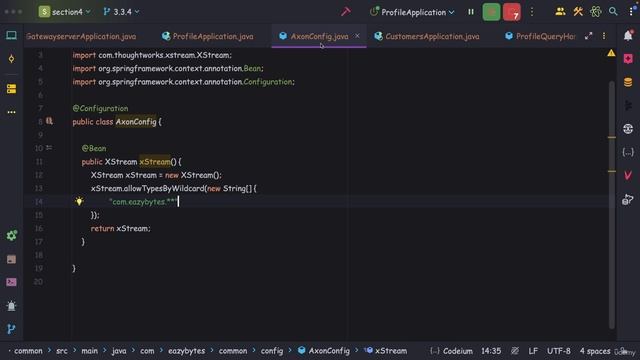Click the xStream method name
Viewport: 640px width, 360px height.
[x=155, y=162]
